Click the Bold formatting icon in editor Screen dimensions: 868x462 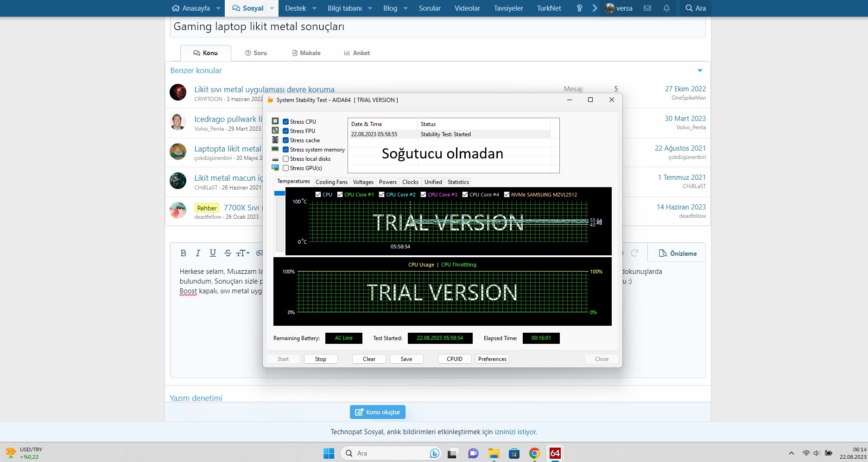click(184, 253)
